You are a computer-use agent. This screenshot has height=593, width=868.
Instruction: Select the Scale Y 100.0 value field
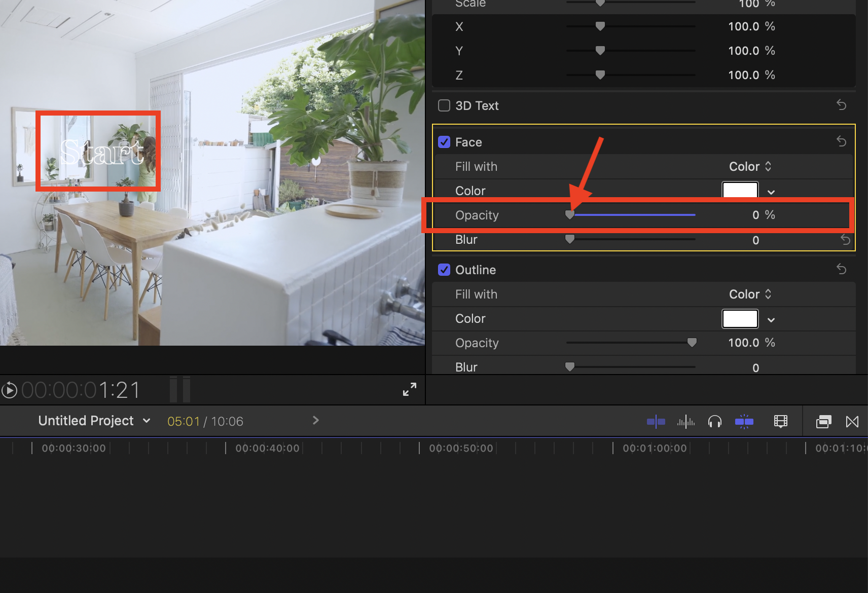tap(743, 51)
